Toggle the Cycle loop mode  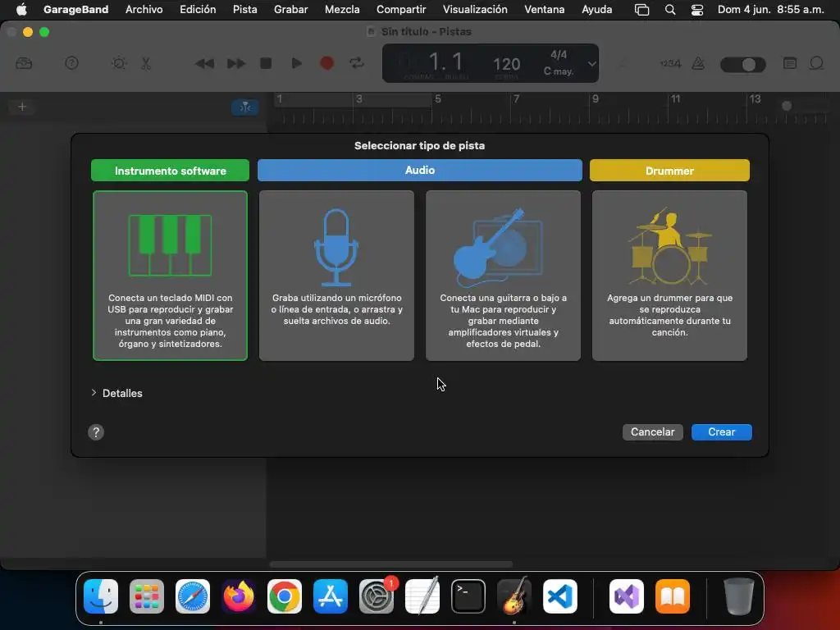tap(357, 63)
